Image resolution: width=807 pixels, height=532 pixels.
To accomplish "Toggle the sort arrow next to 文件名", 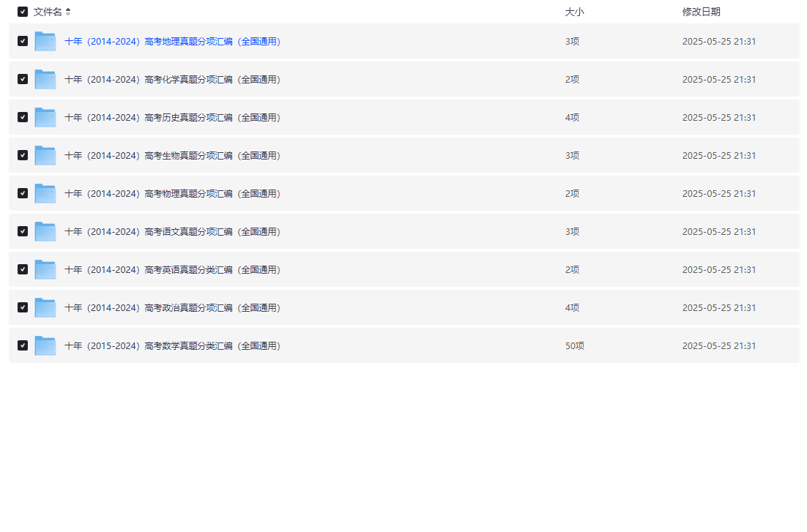I will (x=68, y=12).
